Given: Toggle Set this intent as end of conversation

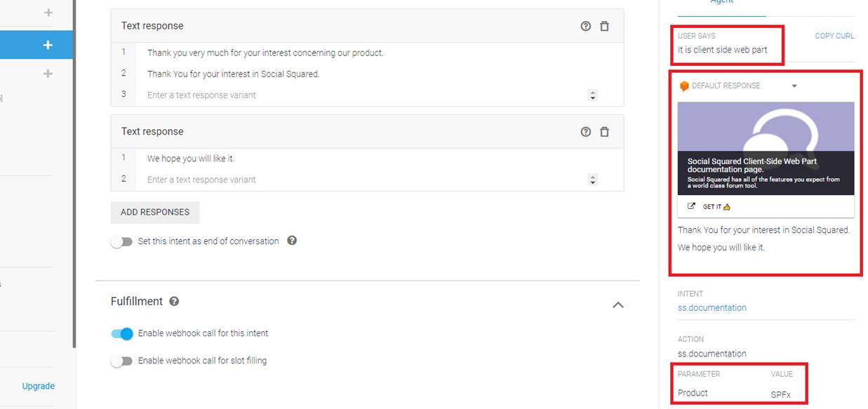Looking at the screenshot, I should (122, 241).
